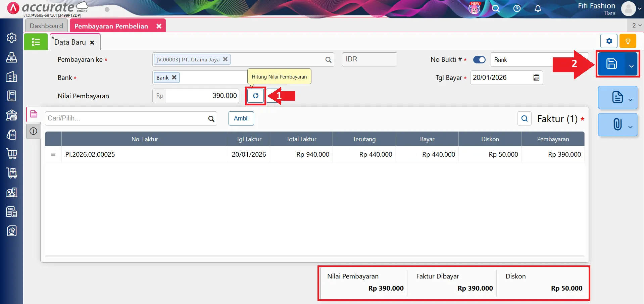Click the calendar icon for Tgl Bayar

pyautogui.click(x=536, y=78)
